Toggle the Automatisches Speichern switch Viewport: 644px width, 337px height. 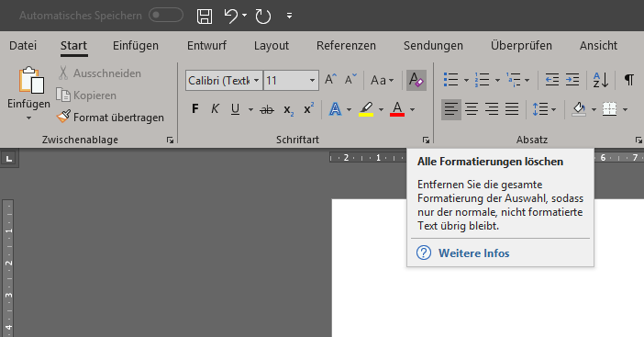tap(166, 16)
